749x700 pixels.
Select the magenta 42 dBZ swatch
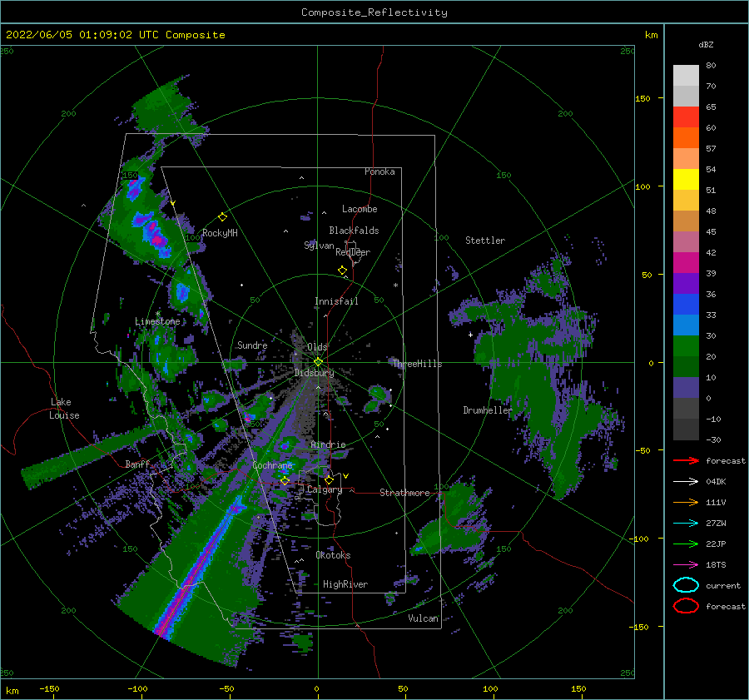click(x=686, y=262)
